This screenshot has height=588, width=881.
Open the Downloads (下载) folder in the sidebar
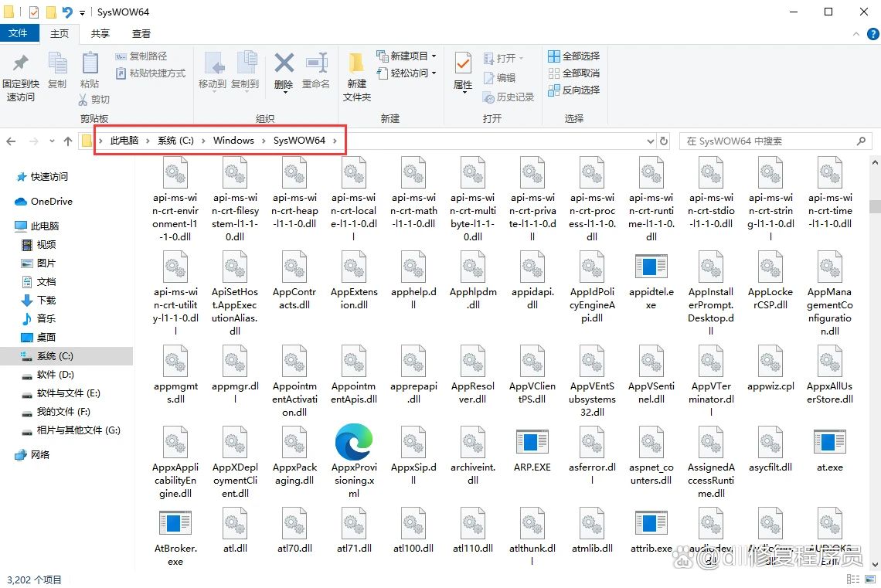pyautogui.click(x=39, y=300)
